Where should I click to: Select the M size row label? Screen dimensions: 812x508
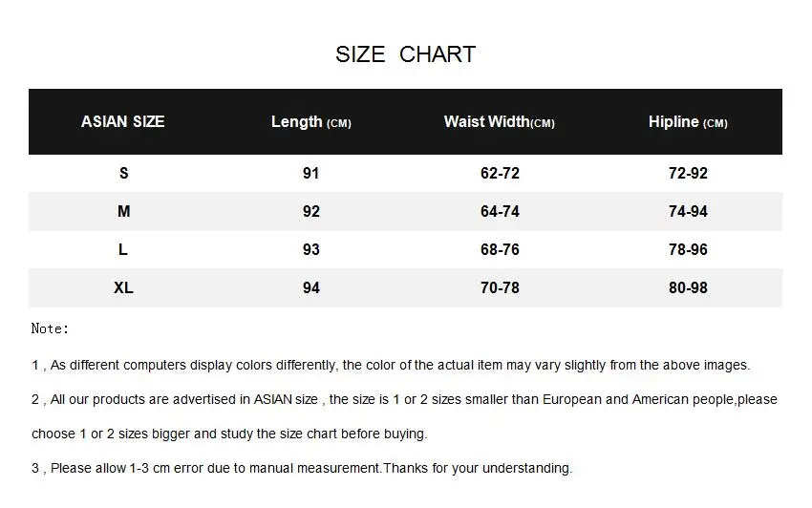point(123,211)
